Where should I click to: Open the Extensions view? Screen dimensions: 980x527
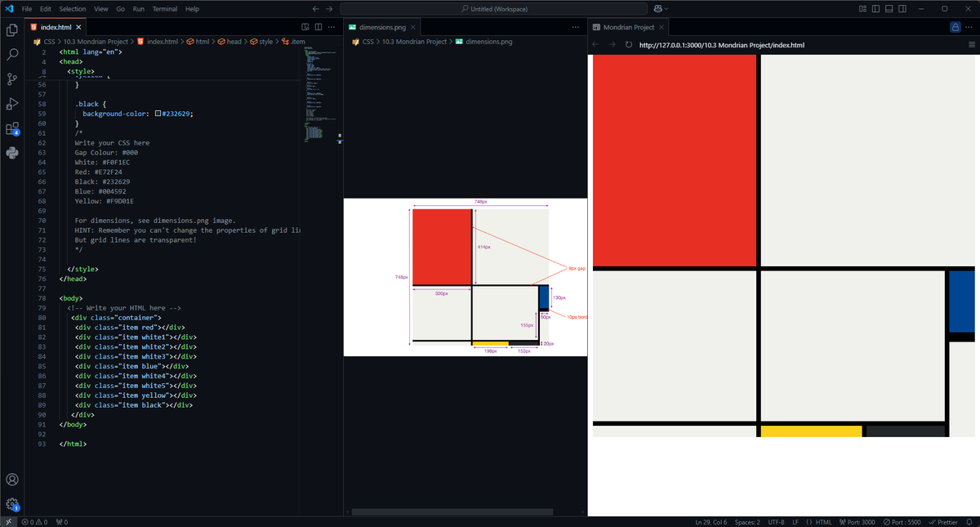tap(12, 128)
